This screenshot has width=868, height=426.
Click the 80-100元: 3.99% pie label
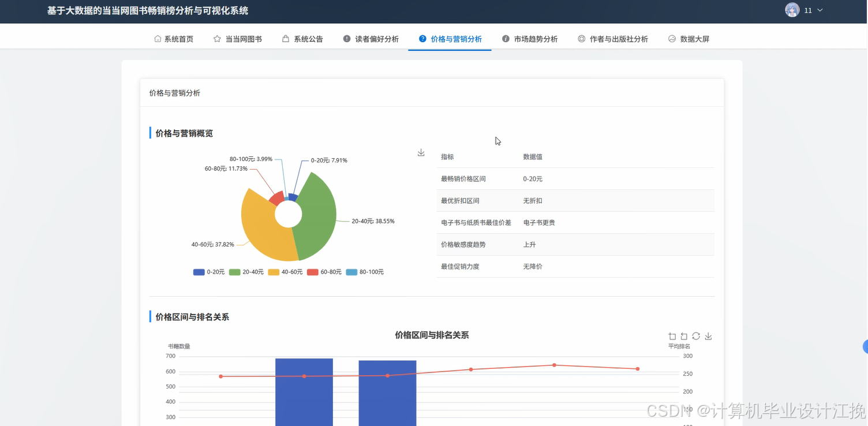[x=251, y=159]
